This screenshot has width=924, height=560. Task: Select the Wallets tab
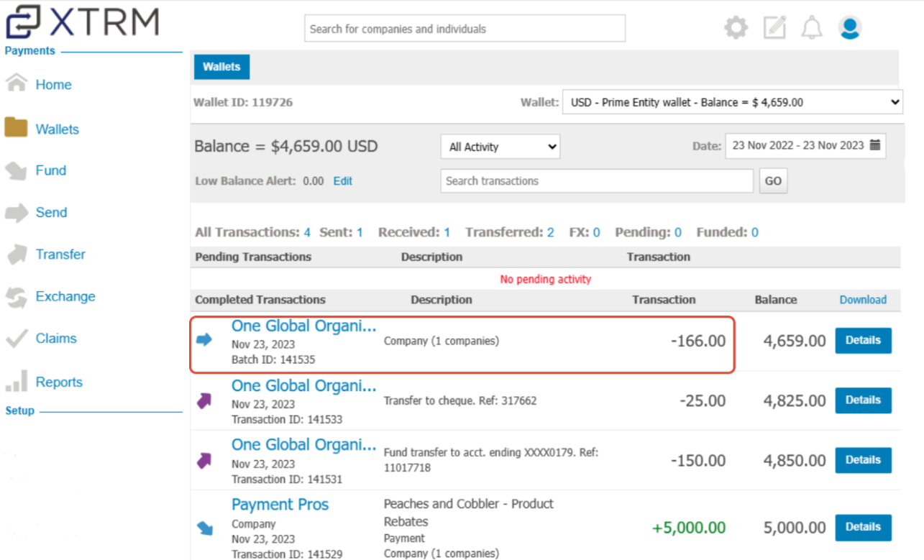click(221, 67)
